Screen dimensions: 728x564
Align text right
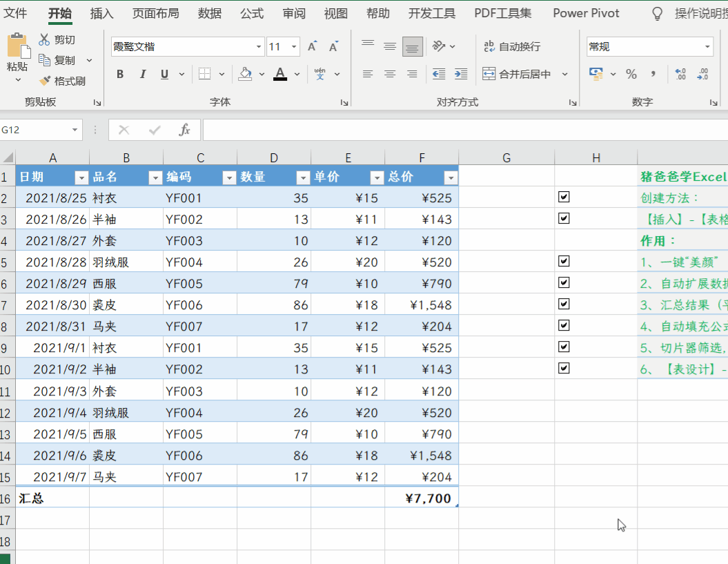point(412,74)
